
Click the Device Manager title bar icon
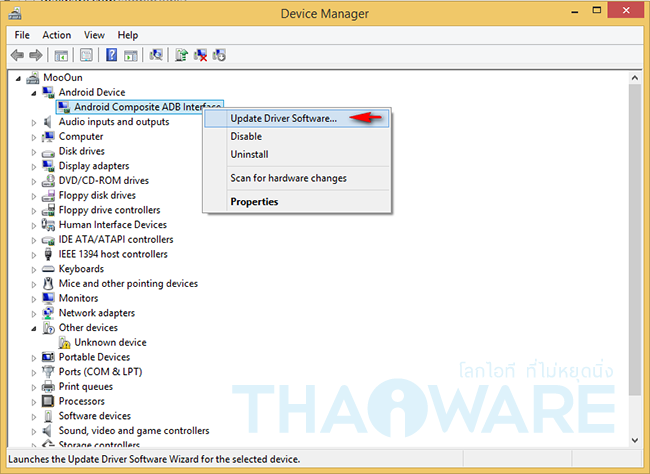pyautogui.click(x=15, y=13)
